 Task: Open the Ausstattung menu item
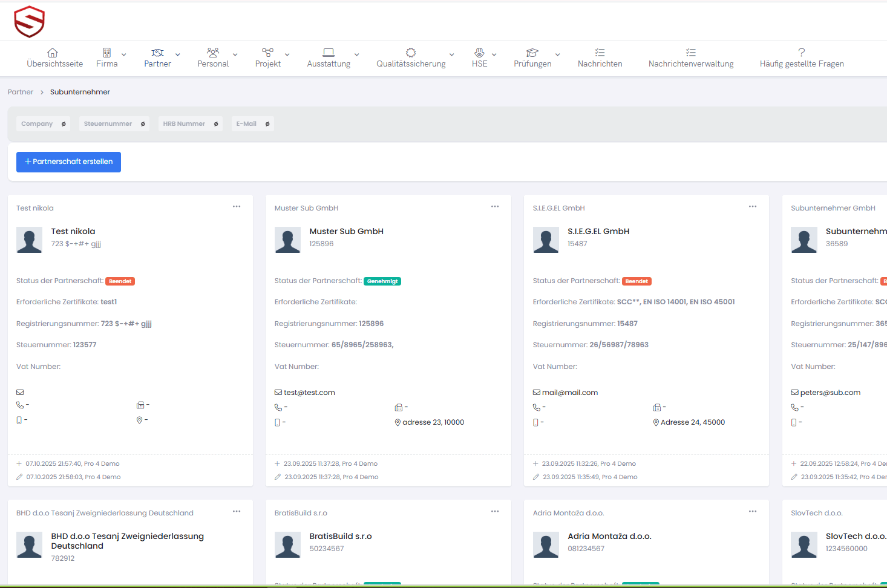[329, 58]
